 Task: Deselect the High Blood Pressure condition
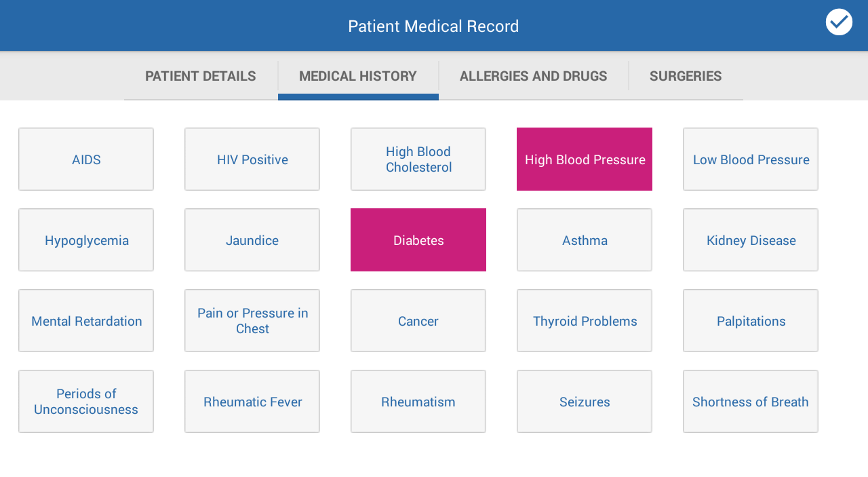585,159
